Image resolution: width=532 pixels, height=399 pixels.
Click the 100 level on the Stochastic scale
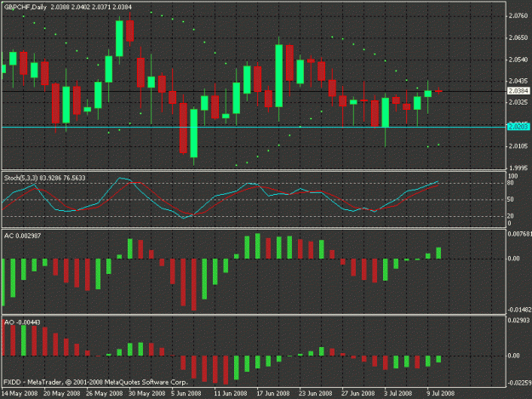(x=512, y=176)
